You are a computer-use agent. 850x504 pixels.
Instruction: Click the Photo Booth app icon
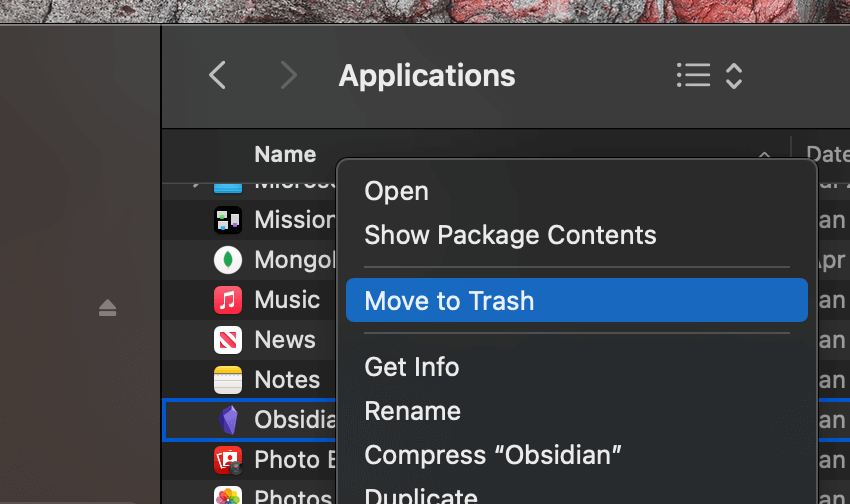[x=228, y=460]
